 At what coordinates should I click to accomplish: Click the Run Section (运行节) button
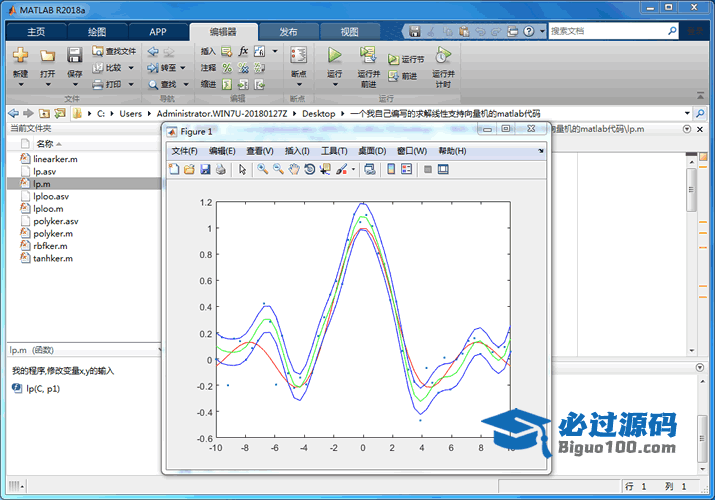[406, 59]
